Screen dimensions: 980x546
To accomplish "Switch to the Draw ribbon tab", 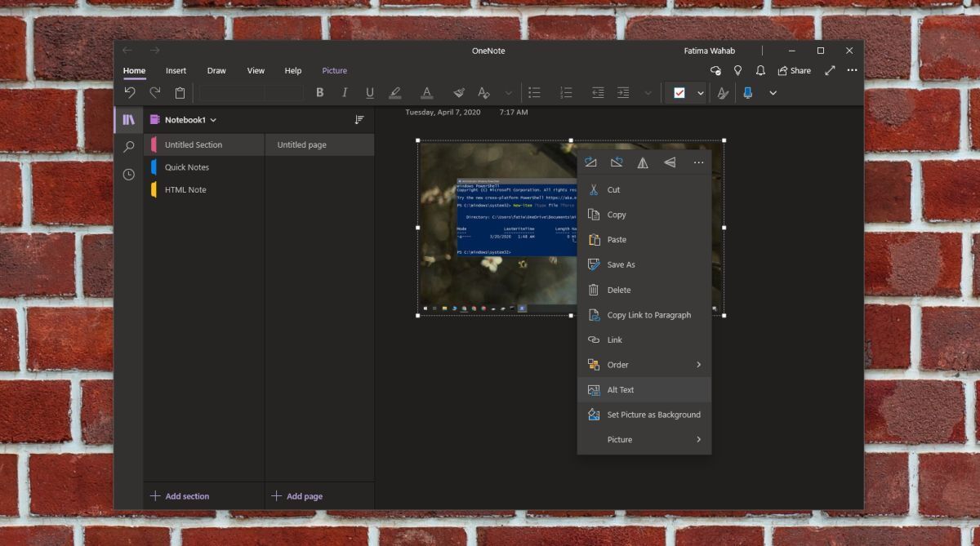I will click(216, 70).
